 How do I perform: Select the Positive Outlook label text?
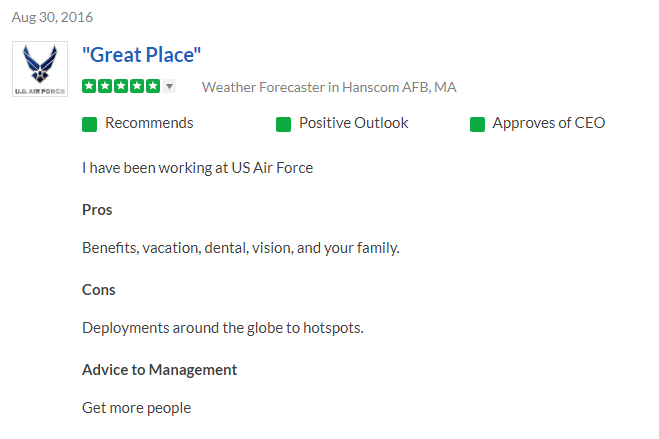353,123
